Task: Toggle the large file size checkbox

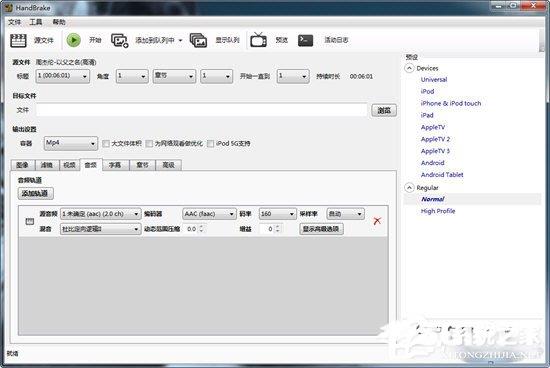Action: pos(106,143)
